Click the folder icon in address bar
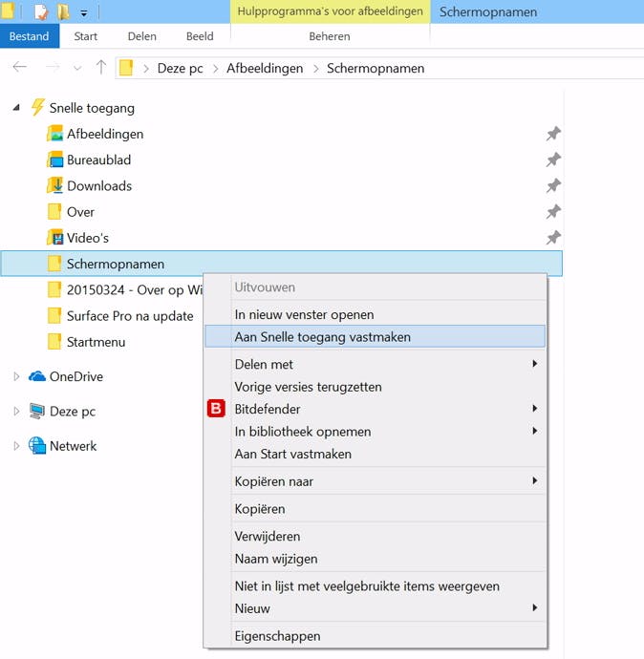This screenshot has height=659, width=644. [x=126, y=68]
